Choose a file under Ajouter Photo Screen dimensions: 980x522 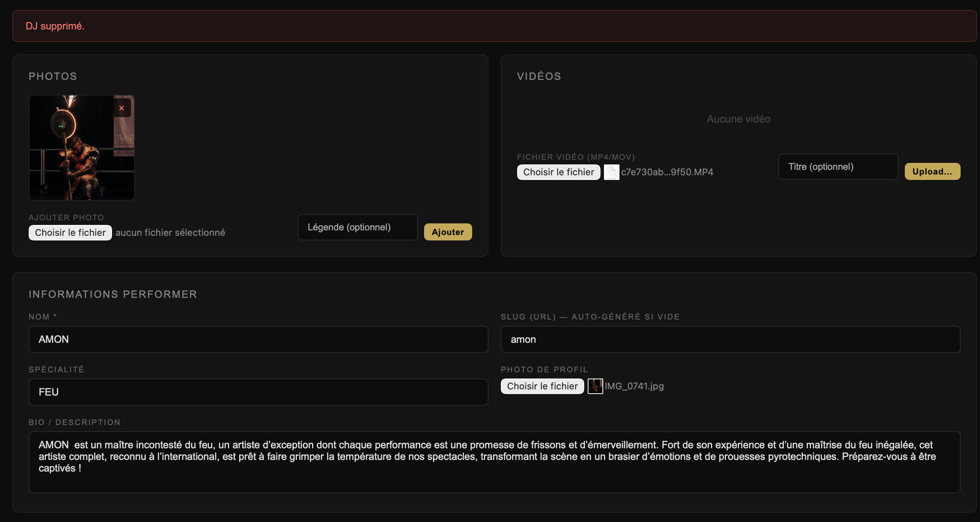click(70, 233)
